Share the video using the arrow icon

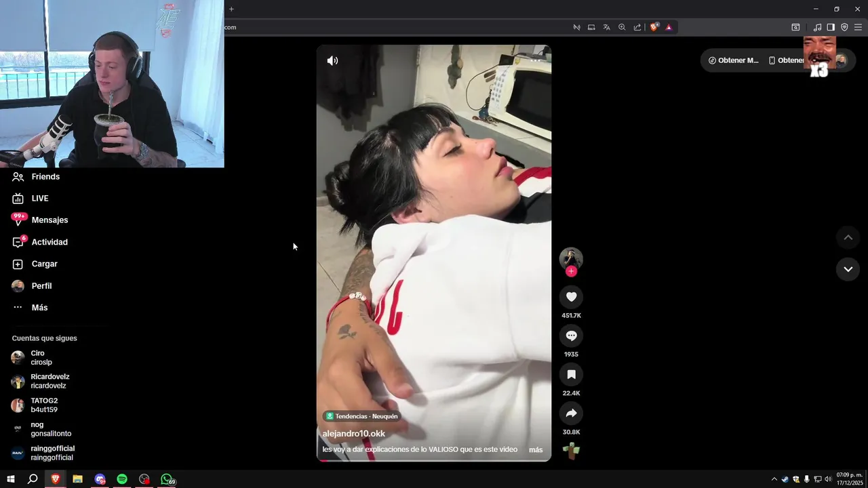click(x=571, y=413)
